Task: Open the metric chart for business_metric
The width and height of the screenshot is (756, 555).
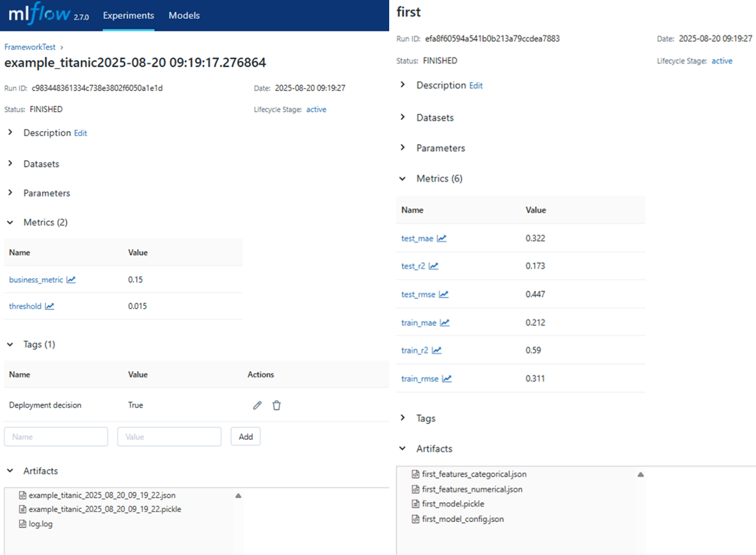Action: click(70, 279)
